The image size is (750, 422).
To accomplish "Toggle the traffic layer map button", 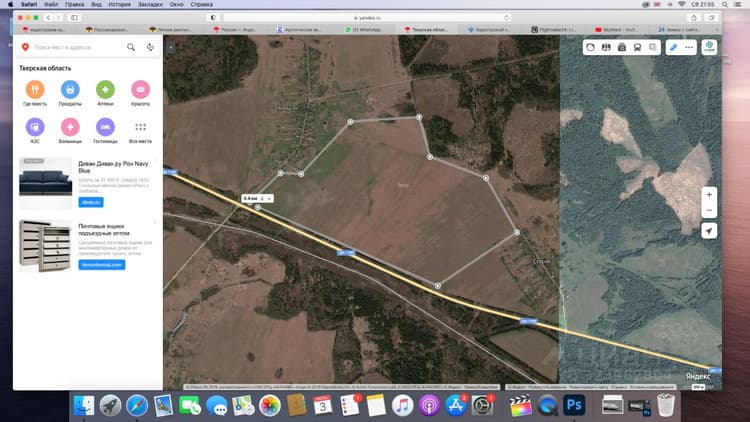I will (590, 47).
